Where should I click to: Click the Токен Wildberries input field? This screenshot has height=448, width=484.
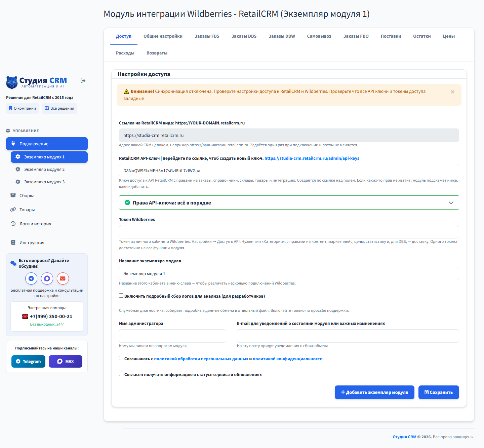click(x=289, y=232)
